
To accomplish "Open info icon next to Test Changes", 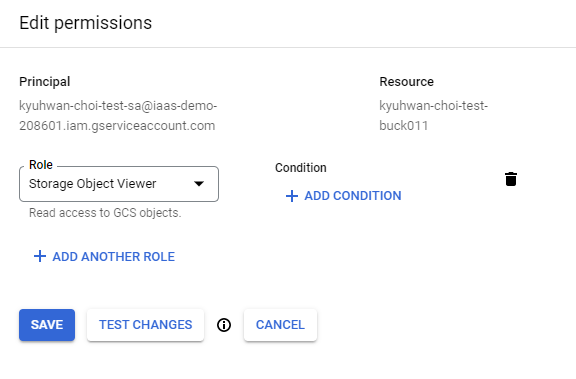I will coord(224,325).
